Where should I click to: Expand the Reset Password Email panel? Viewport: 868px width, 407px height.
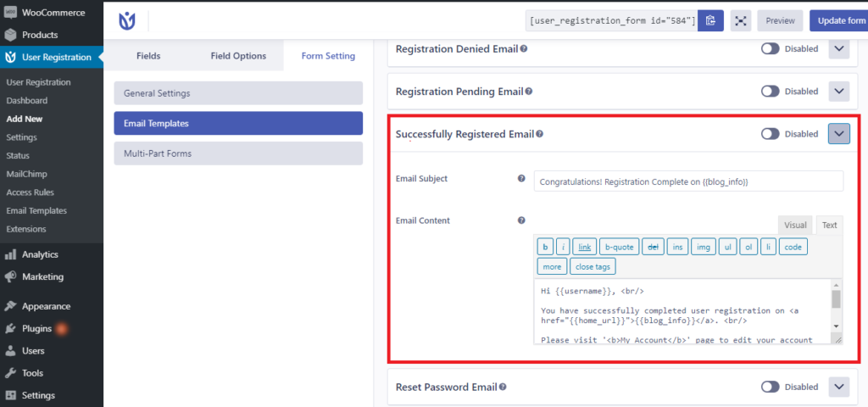click(x=838, y=387)
